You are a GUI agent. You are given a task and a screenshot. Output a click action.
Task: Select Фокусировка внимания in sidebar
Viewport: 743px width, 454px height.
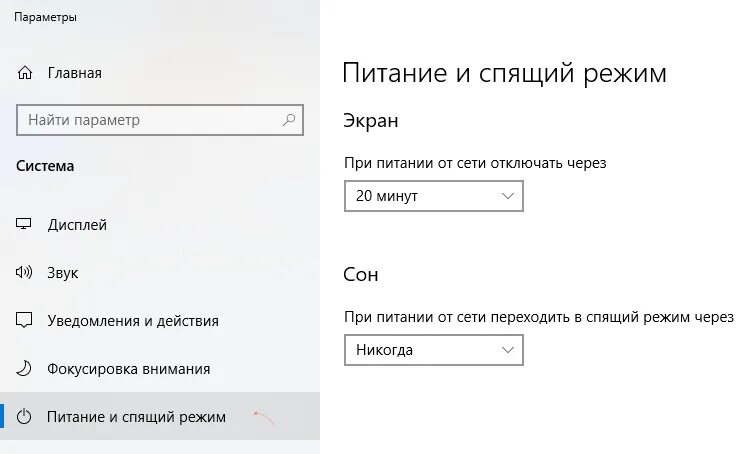[128, 369]
